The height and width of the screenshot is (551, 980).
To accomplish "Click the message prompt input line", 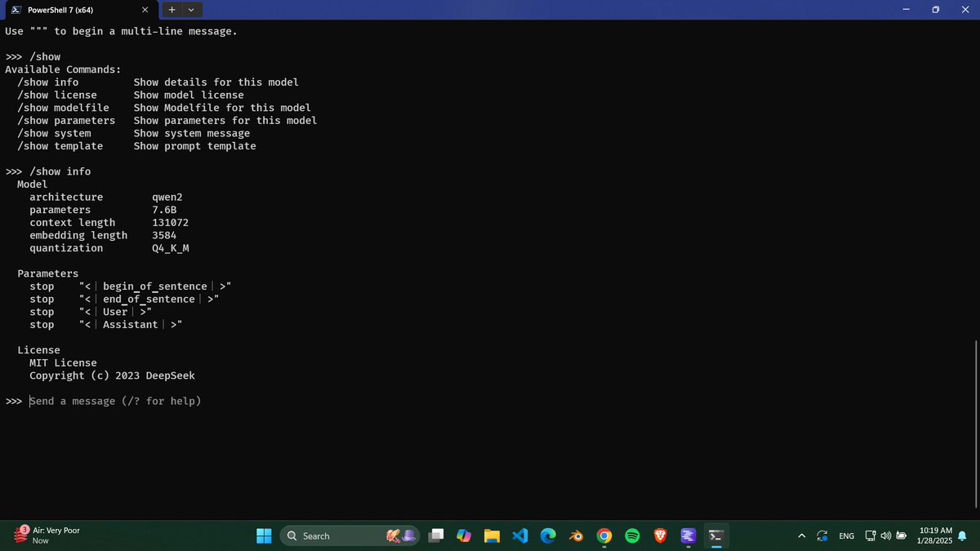I will [x=115, y=401].
